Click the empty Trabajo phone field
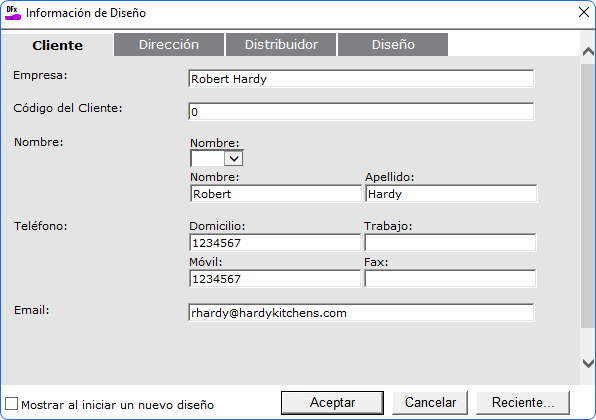Screen dimensions: 596x420 [450, 242]
